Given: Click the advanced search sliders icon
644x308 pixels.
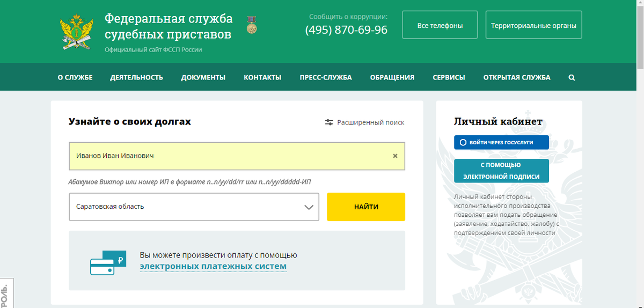Looking at the screenshot, I should [x=329, y=122].
